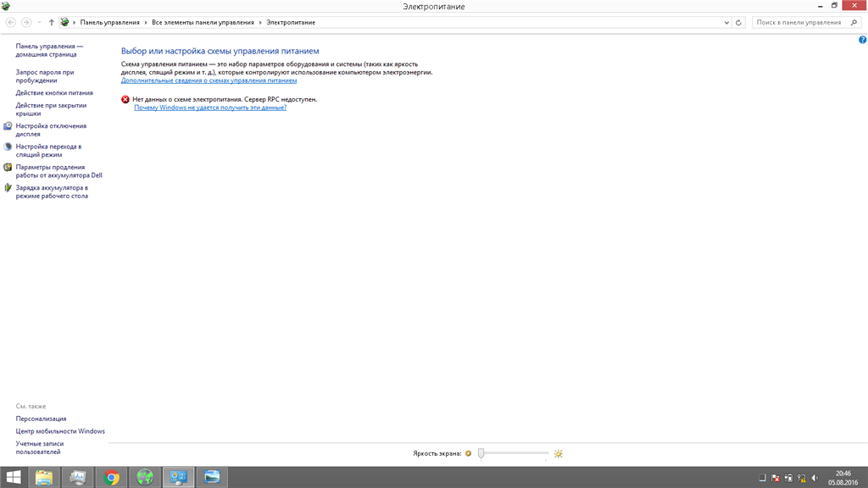868x488 pixels.
Task: Restore down the Электропитание window
Action: pos(834,6)
